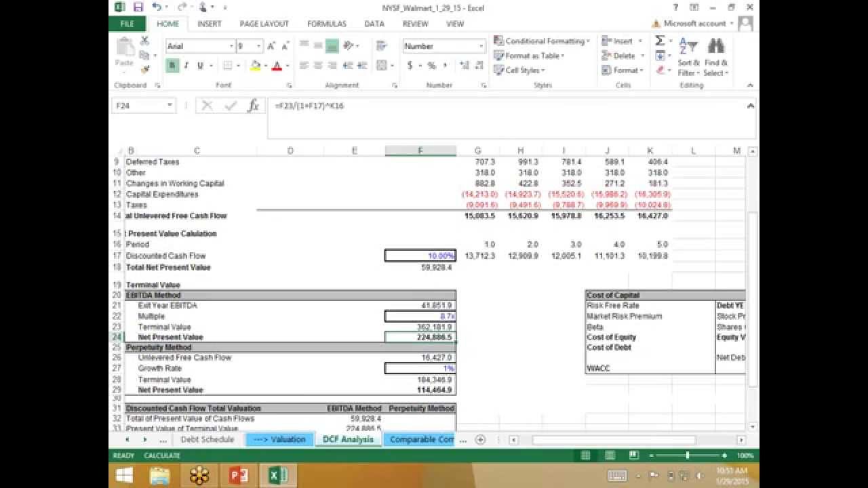The image size is (868, 488).
Task: Click the zoom slider handle
Action: click(688, 455)
